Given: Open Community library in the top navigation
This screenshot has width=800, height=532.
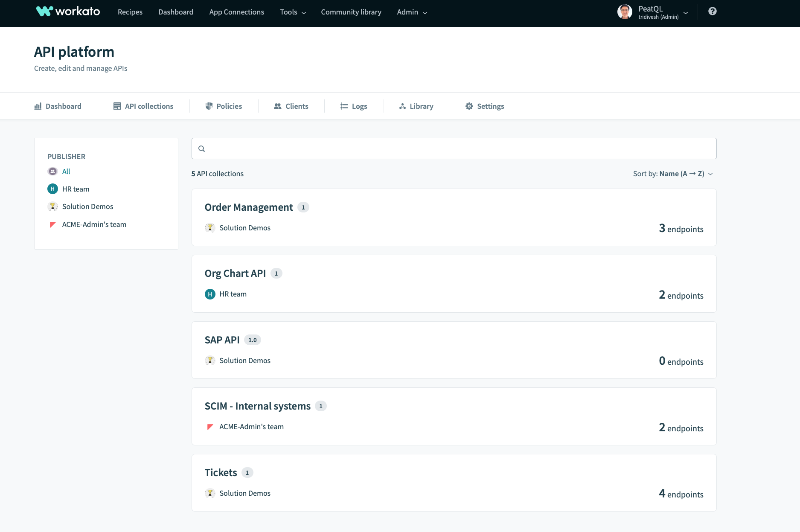Looking at the screenshot, I should point(351,12).
